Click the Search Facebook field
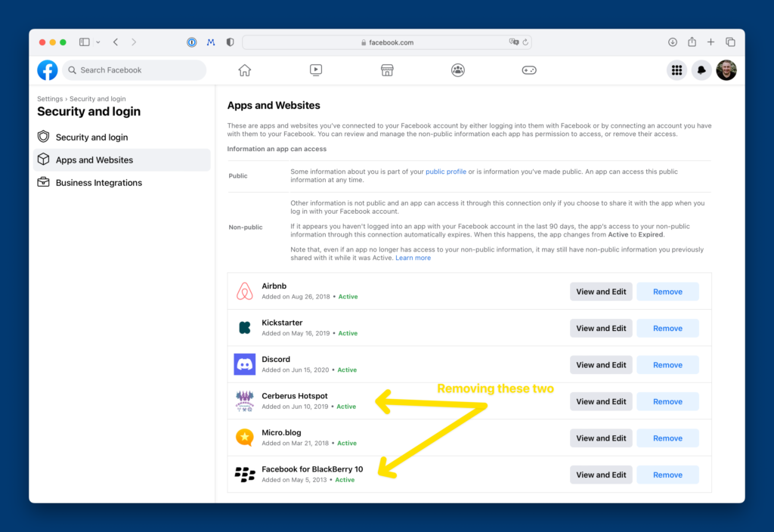This screenshot has width=774, height=532. pos(135,70)
